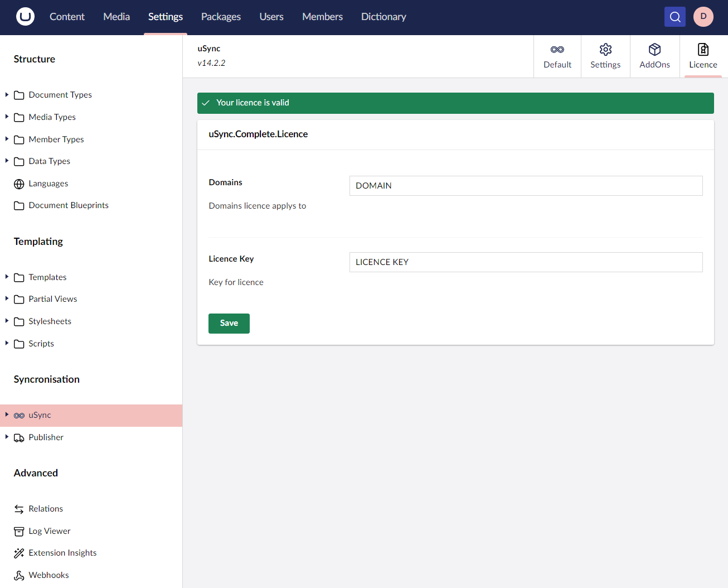Expand the uSync tree node
This screenshot has width=728, height=588.
point(7,415)
